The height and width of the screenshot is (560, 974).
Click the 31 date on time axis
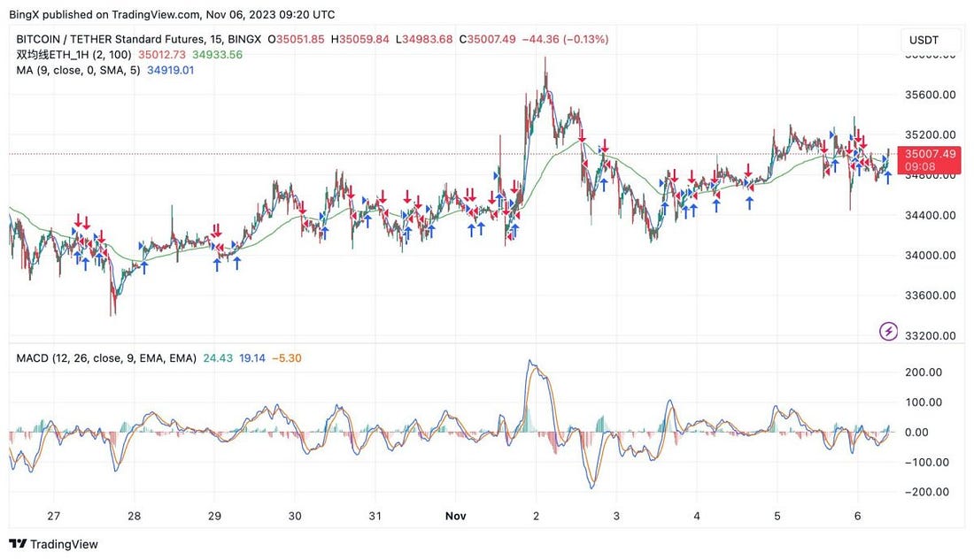coord(375,516)
